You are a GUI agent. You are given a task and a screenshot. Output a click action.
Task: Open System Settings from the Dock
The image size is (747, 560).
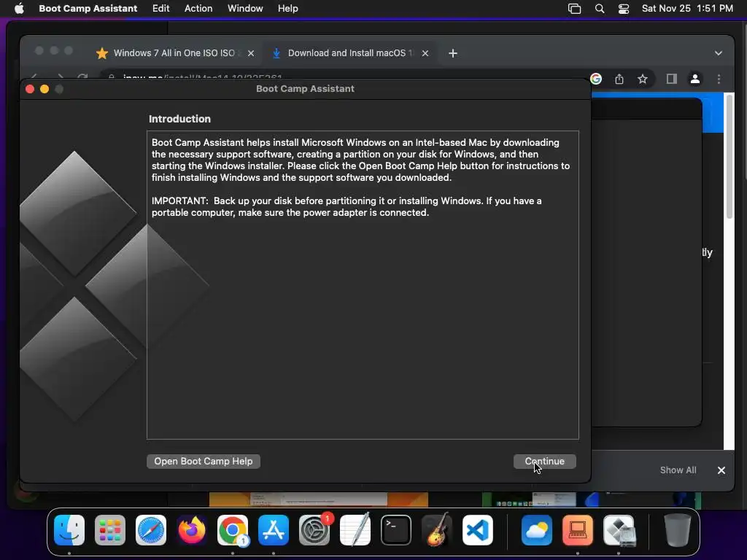click(314, 530)
